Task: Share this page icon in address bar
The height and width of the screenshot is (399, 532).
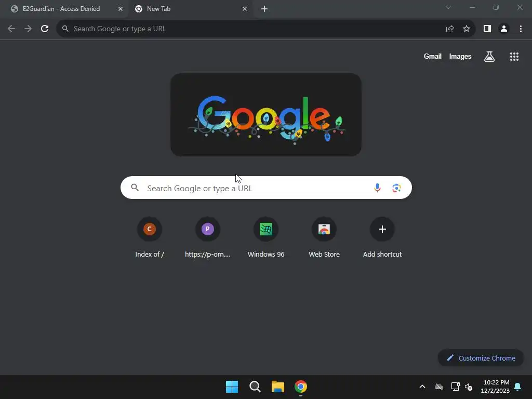Action: click(x=450, y=29)
